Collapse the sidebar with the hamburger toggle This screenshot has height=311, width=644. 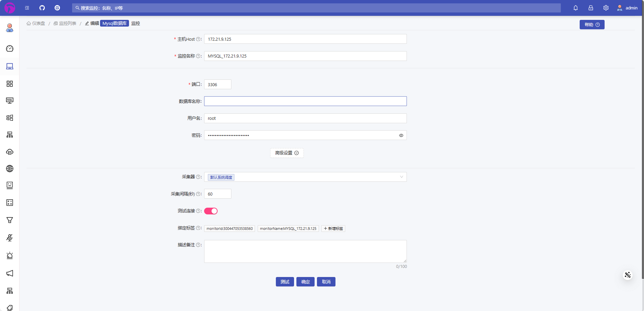coord(27,8)
